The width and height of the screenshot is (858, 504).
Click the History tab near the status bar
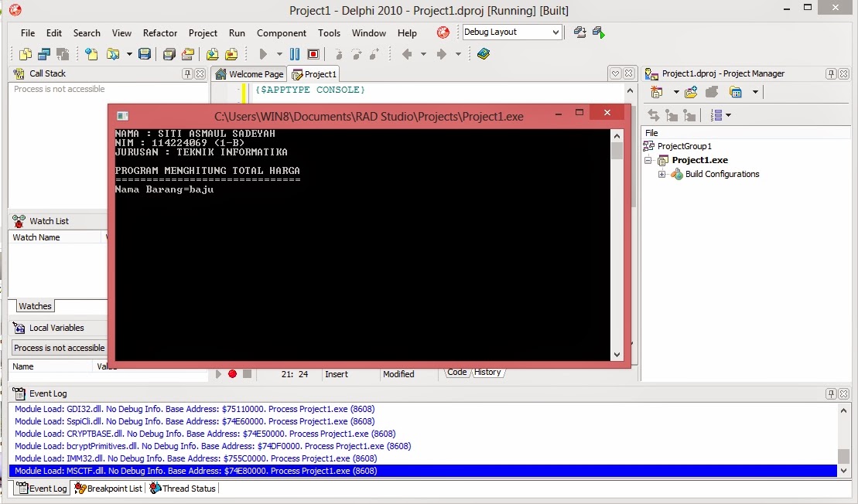[487, 372]
